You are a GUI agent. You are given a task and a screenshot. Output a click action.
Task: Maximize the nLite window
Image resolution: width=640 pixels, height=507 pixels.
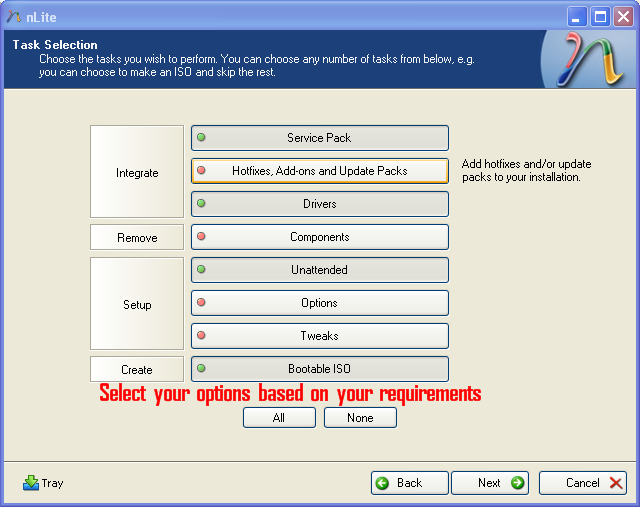600,17
